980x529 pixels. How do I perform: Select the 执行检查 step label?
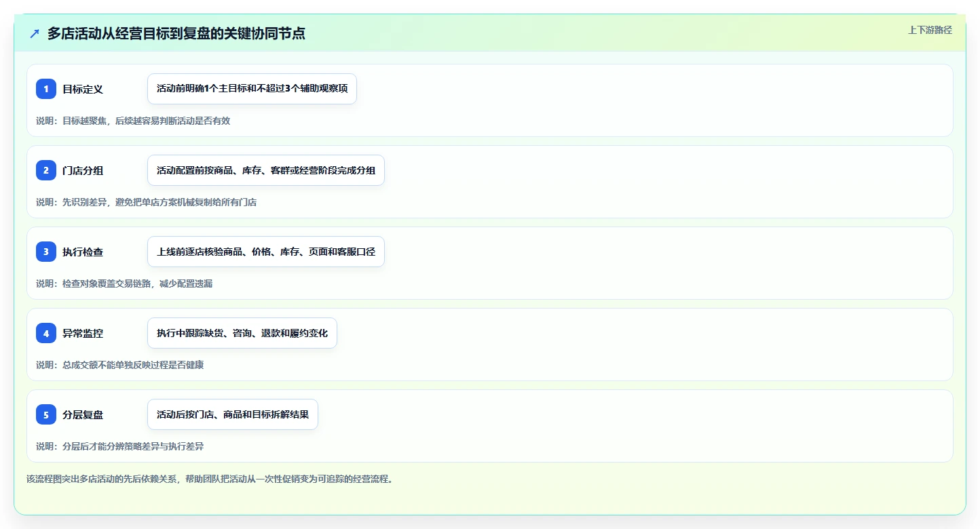pyautogui.click(x=83, y=252)
